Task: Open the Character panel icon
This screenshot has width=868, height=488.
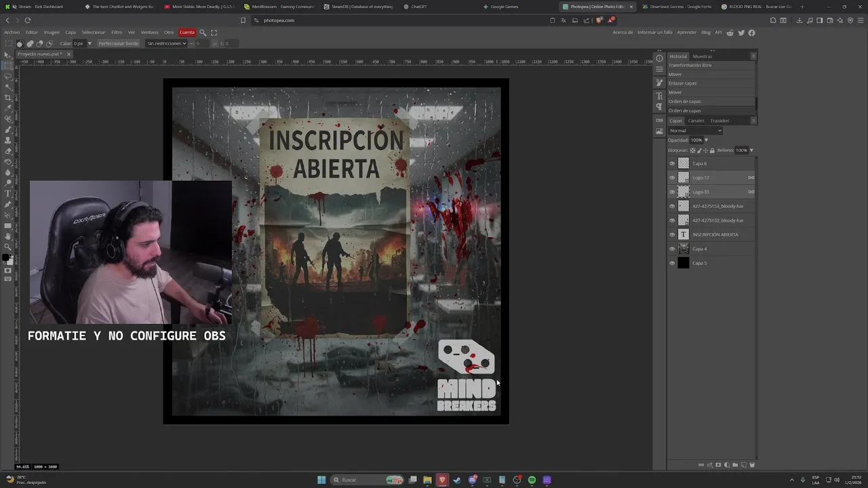Action: coord(659,96)
